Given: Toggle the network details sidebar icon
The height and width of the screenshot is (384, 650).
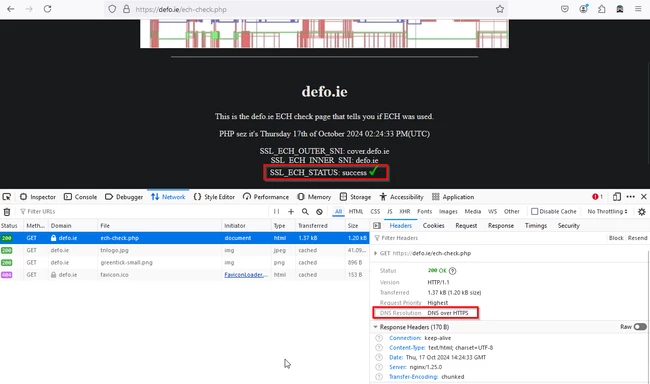Looking at the screenshot, I should 377,226.
